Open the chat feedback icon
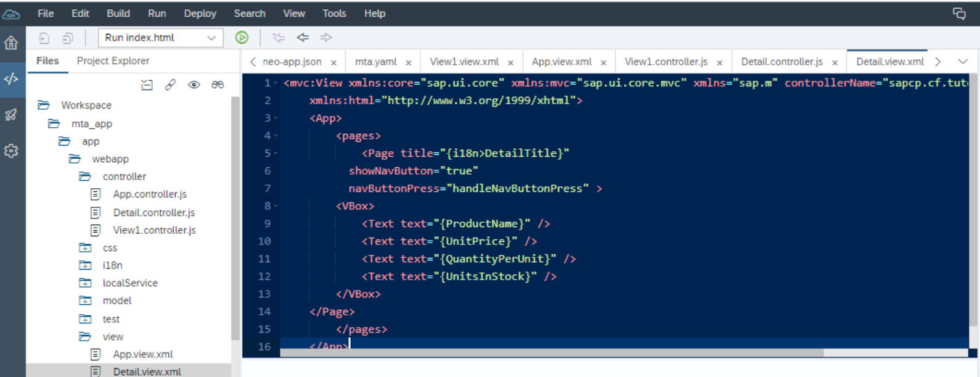 coord(959,14)
